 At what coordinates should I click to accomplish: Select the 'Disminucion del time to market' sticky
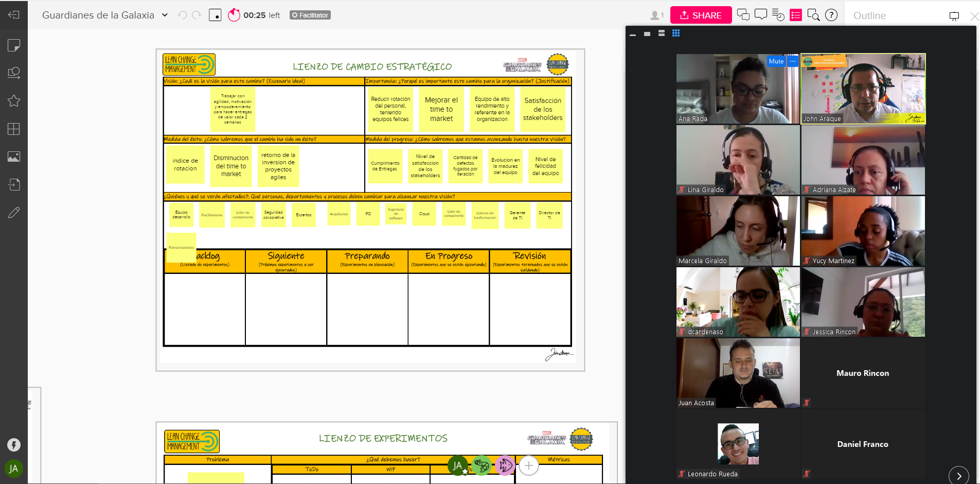point(231,166)
